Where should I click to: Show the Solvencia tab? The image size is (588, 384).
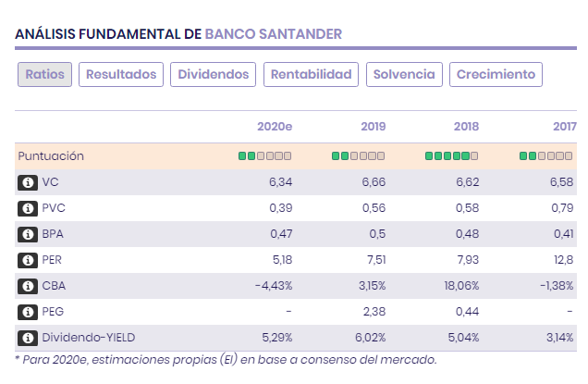click(x=404, y=74)
